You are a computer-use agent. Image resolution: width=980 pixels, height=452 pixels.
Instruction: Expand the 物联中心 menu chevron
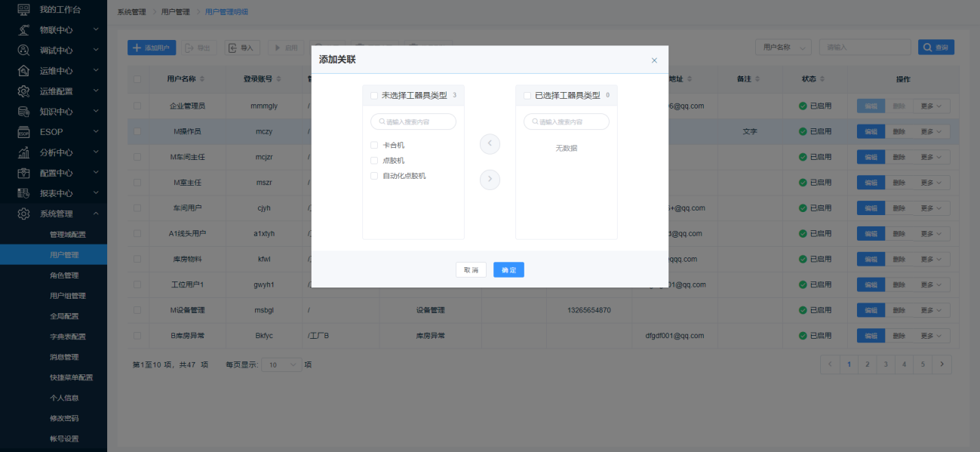point(96,29)
